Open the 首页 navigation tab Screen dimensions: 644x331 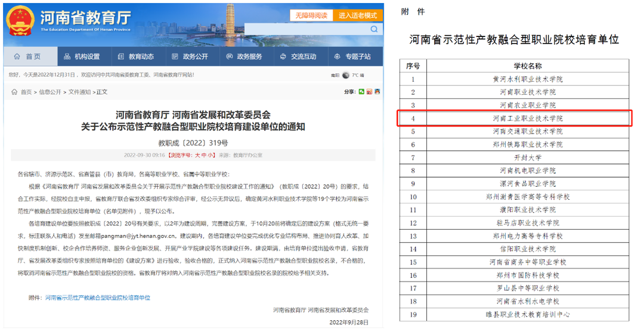30,56
